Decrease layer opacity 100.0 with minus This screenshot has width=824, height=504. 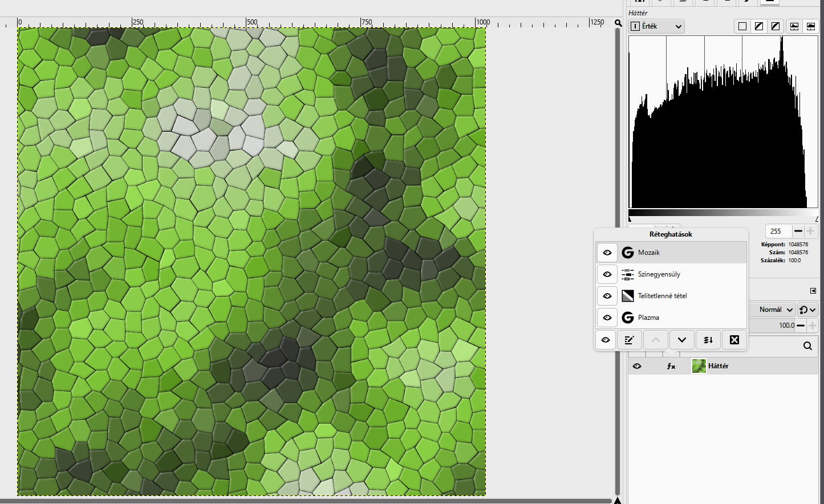(801, 326)
